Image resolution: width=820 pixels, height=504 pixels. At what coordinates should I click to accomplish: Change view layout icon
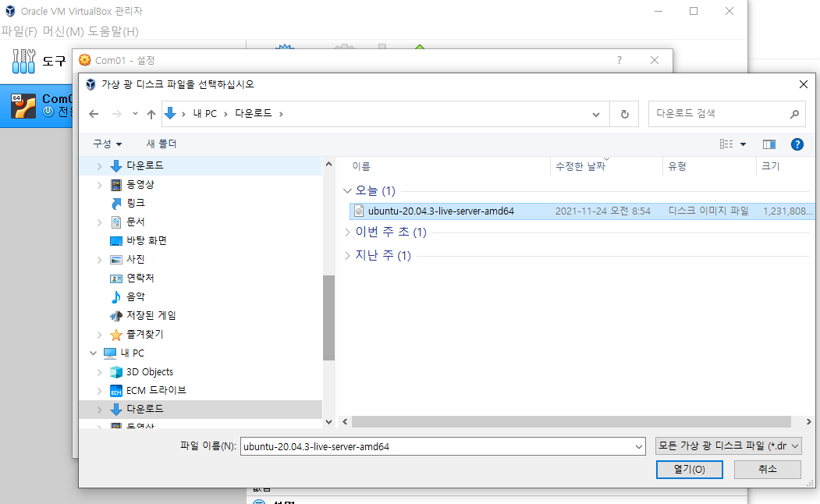(726, 144)
